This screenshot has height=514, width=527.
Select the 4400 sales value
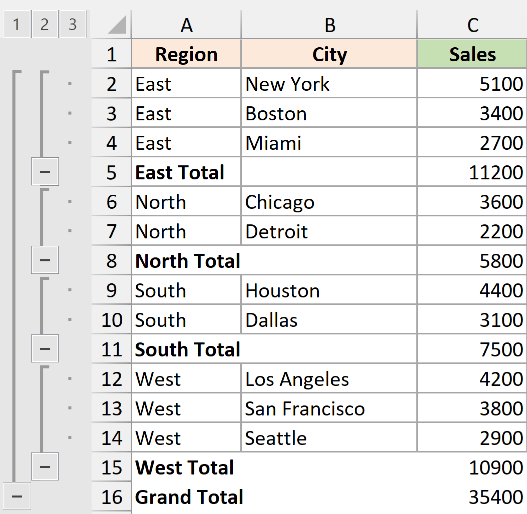pyautogui.click(x=472, y=290)
